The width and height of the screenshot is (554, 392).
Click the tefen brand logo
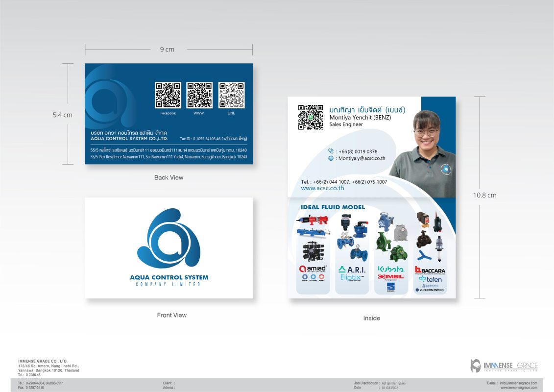[430, 279]
